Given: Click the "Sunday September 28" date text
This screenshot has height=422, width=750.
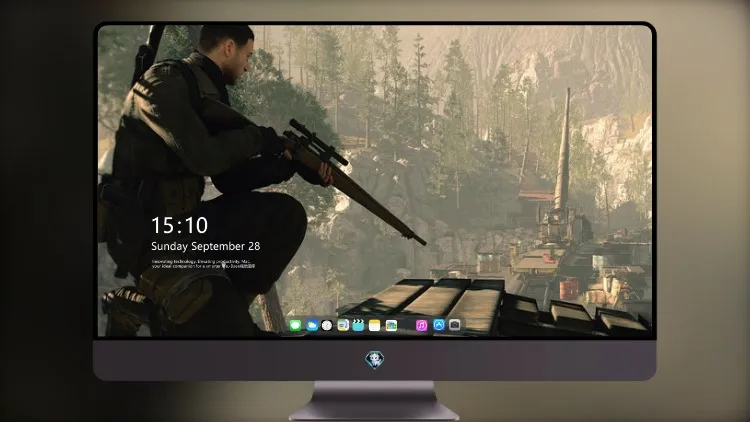Looking at the screenshot, I should [206, 246].
